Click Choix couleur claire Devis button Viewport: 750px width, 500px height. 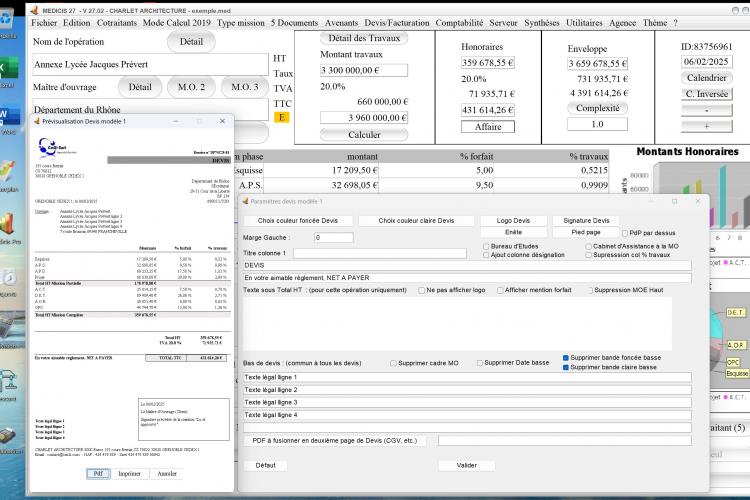coord(416,221)
